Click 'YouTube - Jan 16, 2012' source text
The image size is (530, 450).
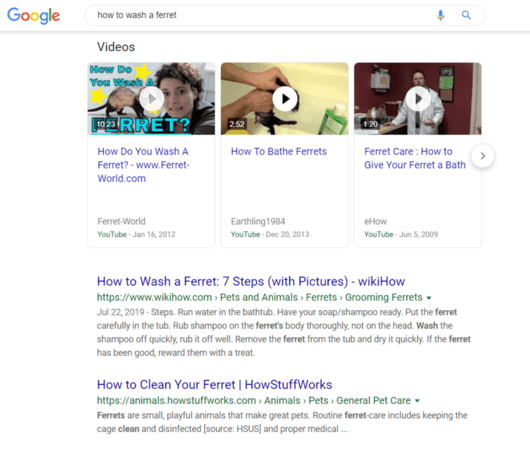point(136,234)
